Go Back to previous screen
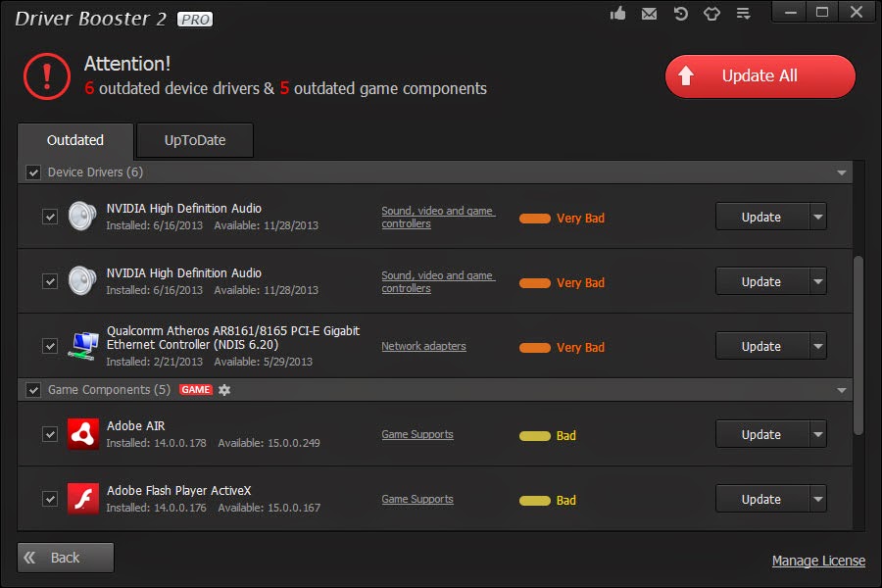This screenshot has height=588, width=882. [x=66, y=558]
